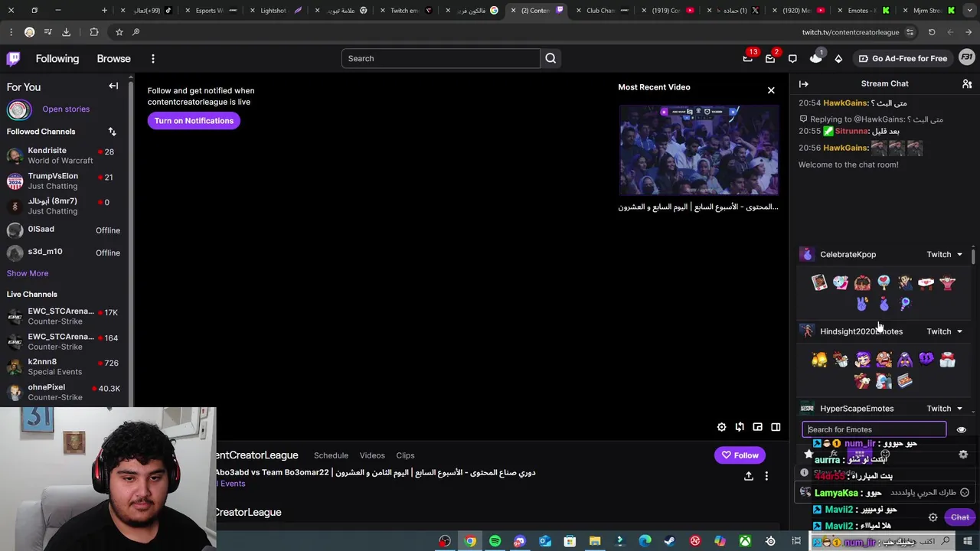This screenshot has width=980, height=551.
Task: Expand the Hindsight2020Emotes Twitch dropdown
Action: [x=944, y=331]
